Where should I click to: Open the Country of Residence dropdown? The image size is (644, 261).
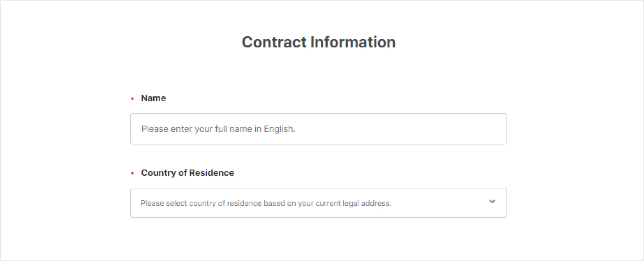point(318,203)
